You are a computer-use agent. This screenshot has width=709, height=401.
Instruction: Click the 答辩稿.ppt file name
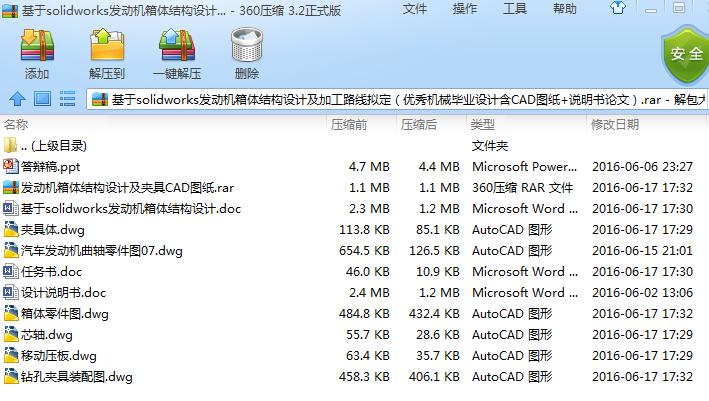click(51, 167)
